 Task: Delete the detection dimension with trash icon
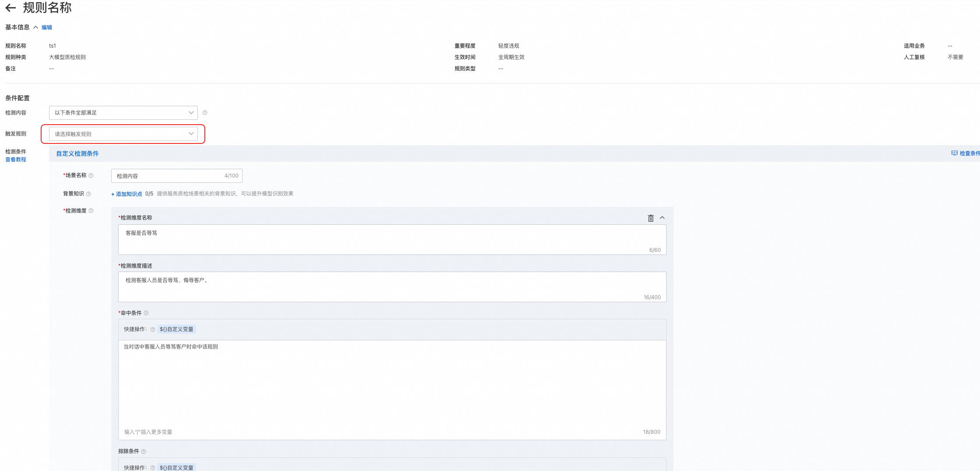pyautogui.click(x=651, y=218)
